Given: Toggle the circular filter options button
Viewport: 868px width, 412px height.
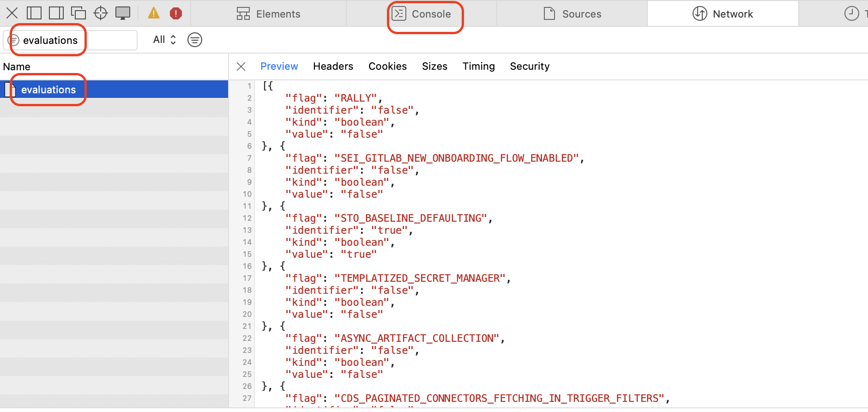Looking at the screenshot, I should [x=195, y=40].
